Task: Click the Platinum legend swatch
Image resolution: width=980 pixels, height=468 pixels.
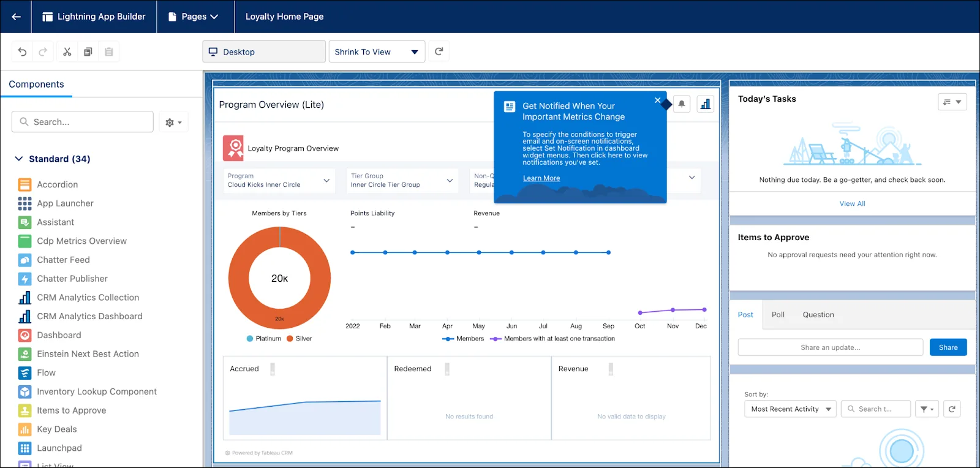Action: click(250, 339)
